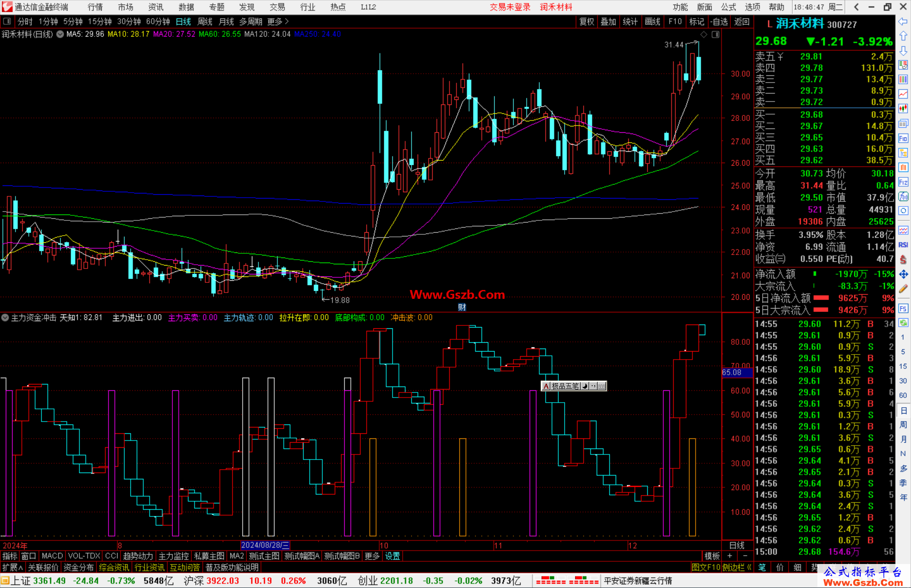Switch to 15-minute period in sidebar
Screen dimensions: 911x588
coord(903,366)
